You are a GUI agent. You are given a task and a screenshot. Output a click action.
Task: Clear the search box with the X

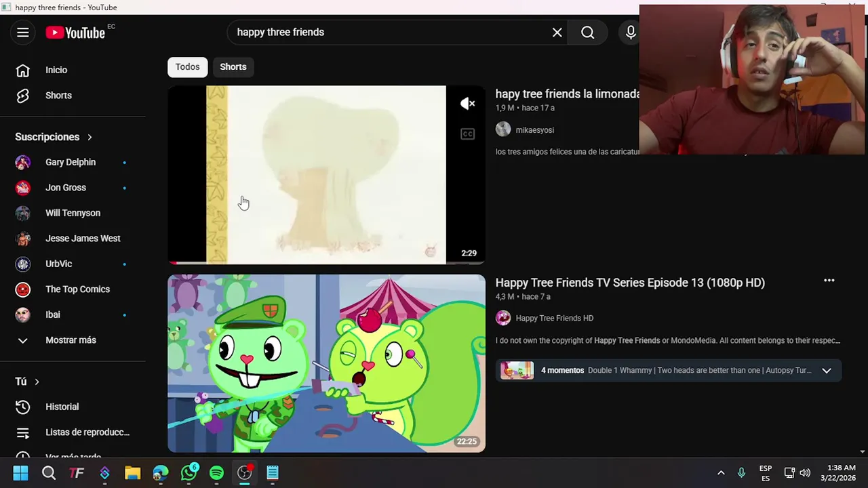(x=557, y=33)
